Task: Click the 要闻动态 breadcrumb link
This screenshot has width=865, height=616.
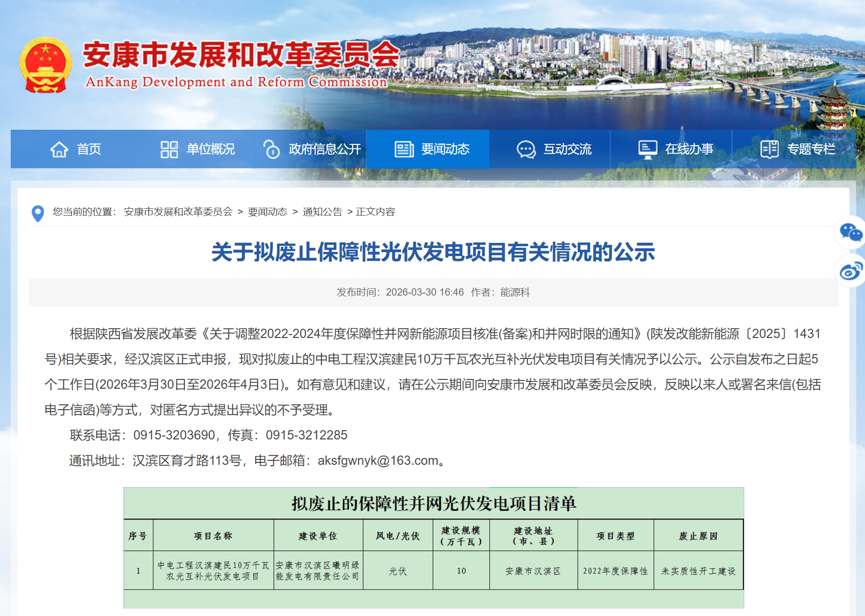Action: tap(267, 212)
